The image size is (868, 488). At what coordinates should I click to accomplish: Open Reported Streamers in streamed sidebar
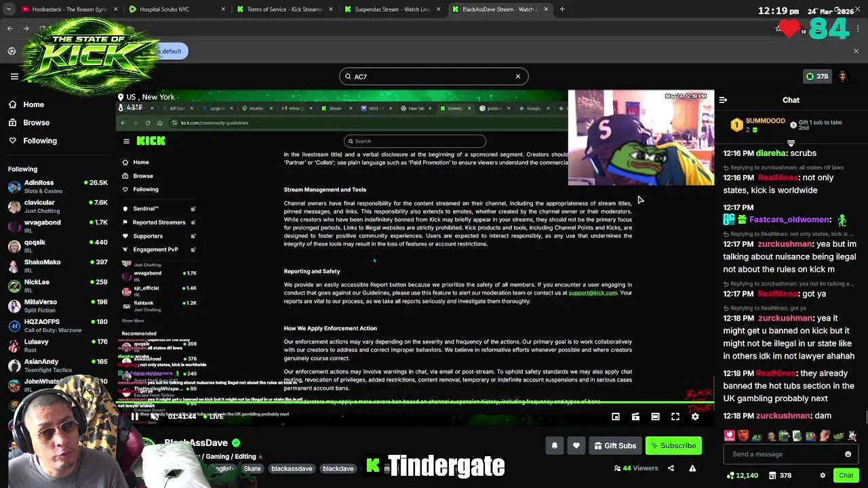point(159,222)
